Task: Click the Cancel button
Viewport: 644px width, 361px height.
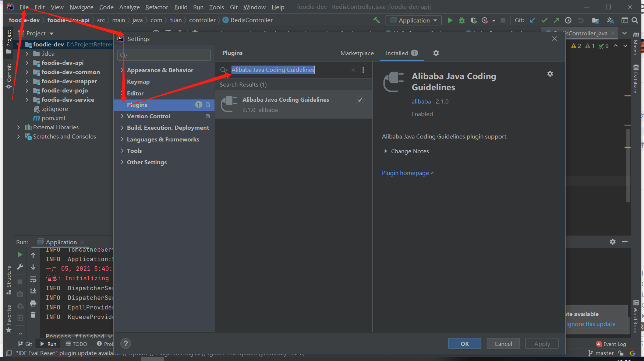Action: point(503,344)
